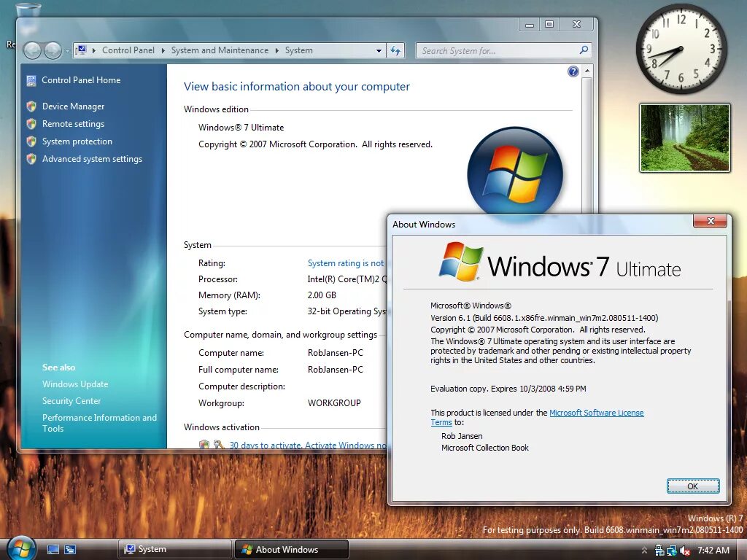Click shield icon beside System protection
The height and width of the screenshot is (560, 747).
coord(31,141)
